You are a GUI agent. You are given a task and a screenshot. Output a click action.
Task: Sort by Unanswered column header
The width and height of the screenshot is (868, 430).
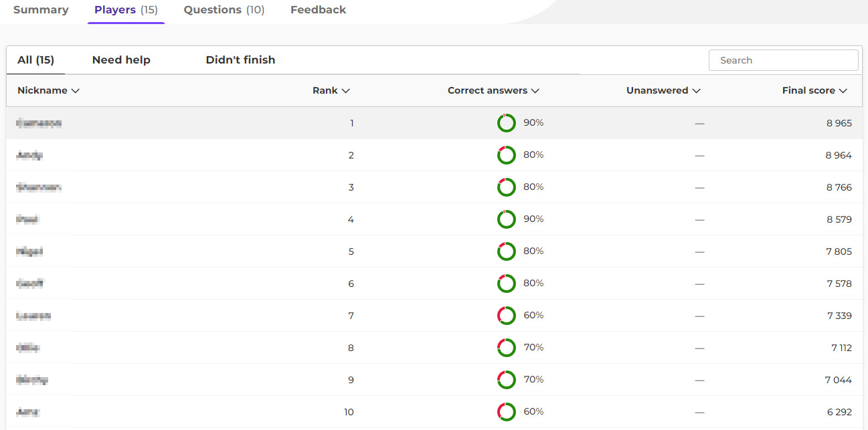coord(663,91)
